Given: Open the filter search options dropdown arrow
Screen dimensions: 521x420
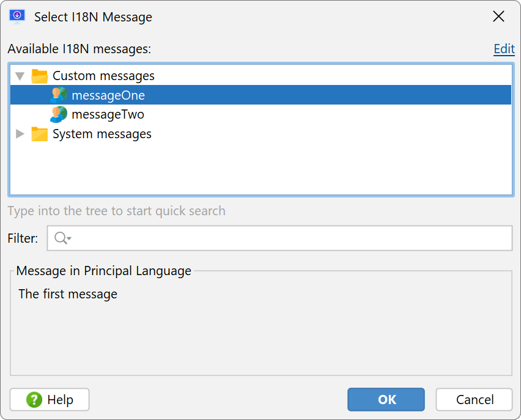Looking at the screenshot, I should tap(69, 238).
